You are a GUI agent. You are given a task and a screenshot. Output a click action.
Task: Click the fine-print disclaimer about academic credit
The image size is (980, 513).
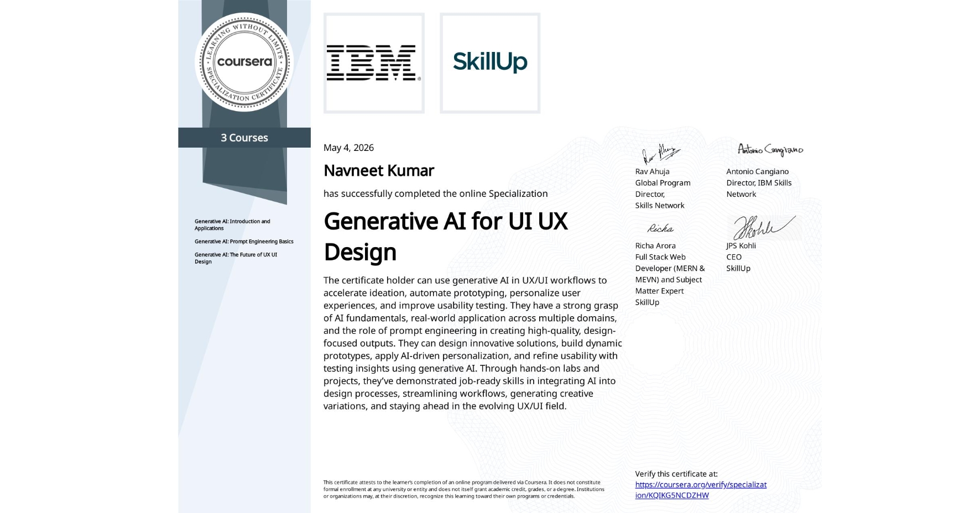point(464,489)
